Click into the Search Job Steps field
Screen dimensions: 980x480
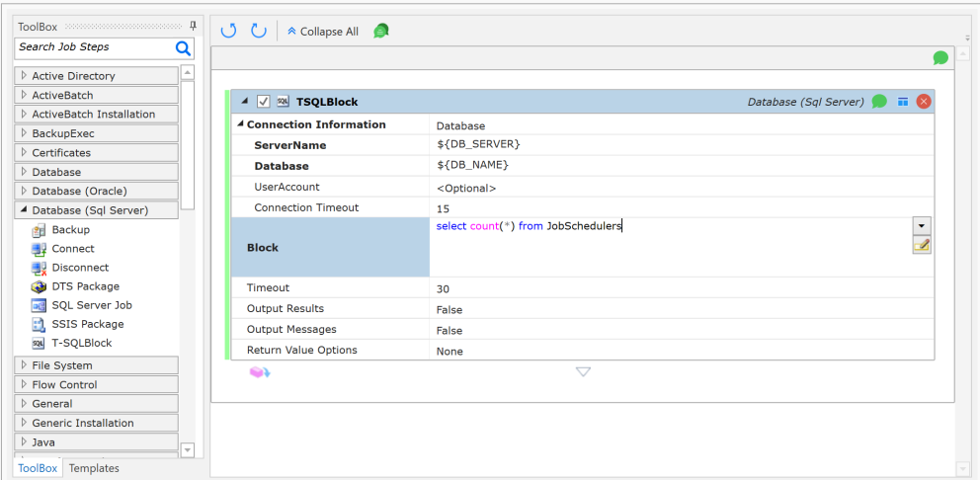pos(94,47)
